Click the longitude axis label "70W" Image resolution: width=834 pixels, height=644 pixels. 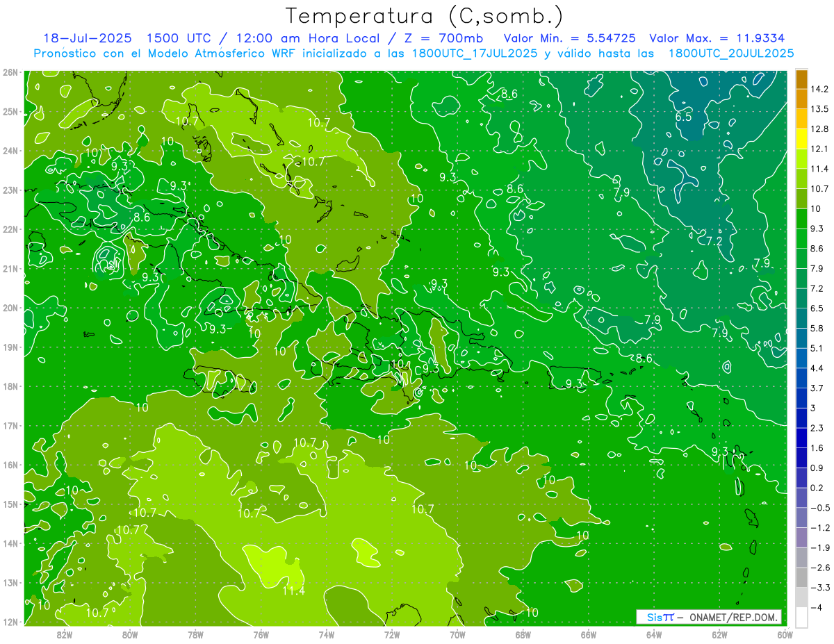click(x=457, y=634)
